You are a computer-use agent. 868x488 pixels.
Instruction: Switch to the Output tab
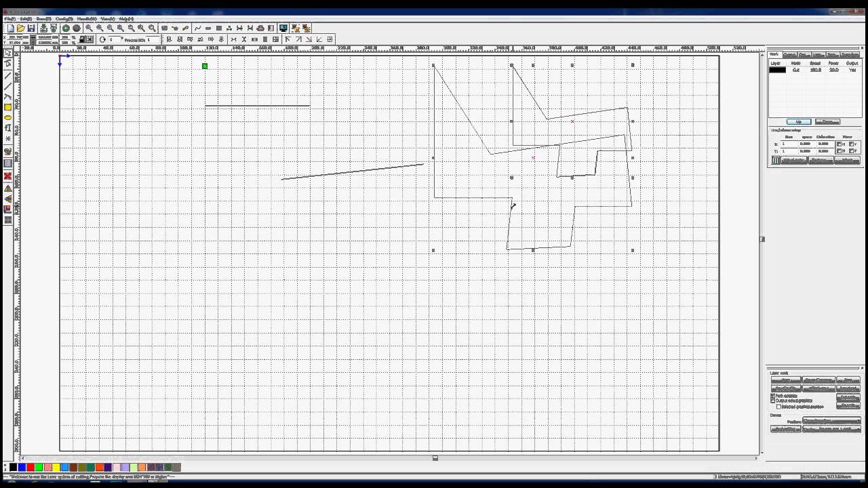click(791, 54)
